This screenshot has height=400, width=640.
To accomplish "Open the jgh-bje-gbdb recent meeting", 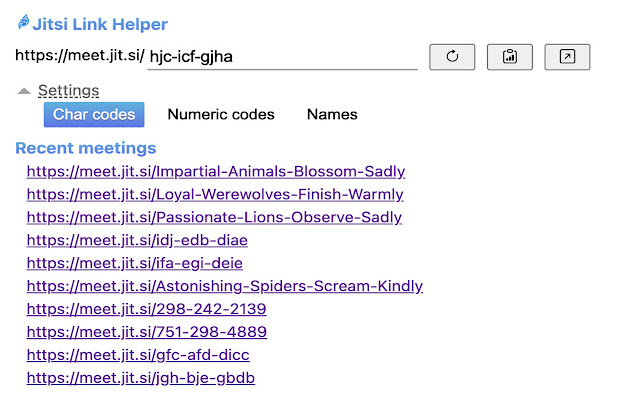I will [141, 378].
